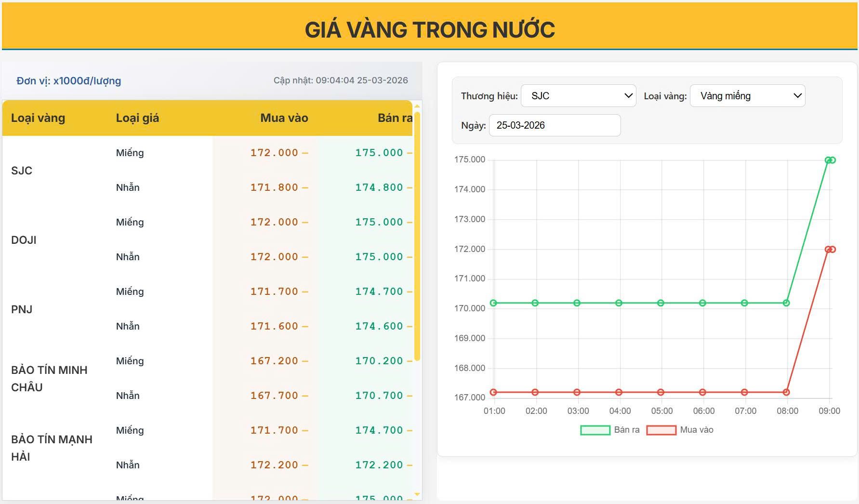Click the 09:00 Mua vào point at 172.000

[828, 250]
